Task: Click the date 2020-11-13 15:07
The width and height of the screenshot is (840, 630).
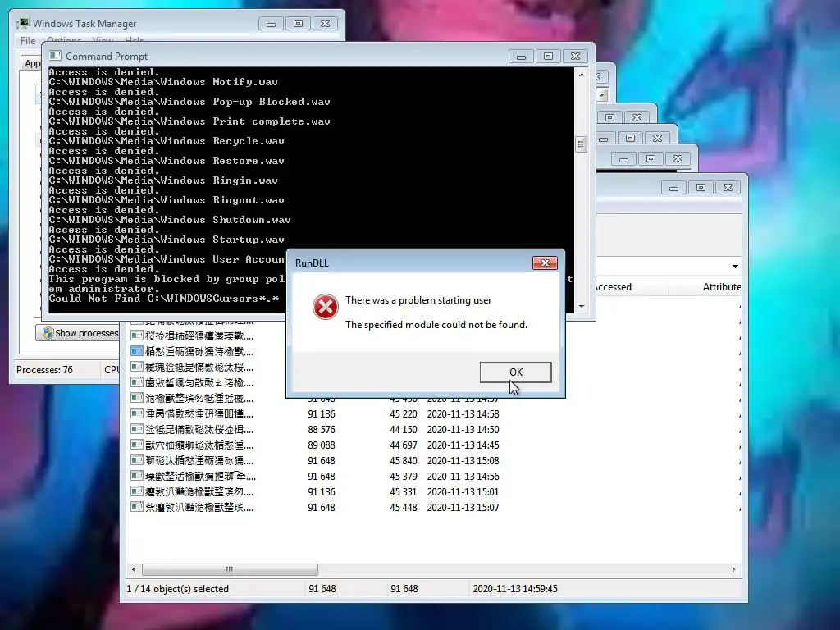Action: click(463, 507)
